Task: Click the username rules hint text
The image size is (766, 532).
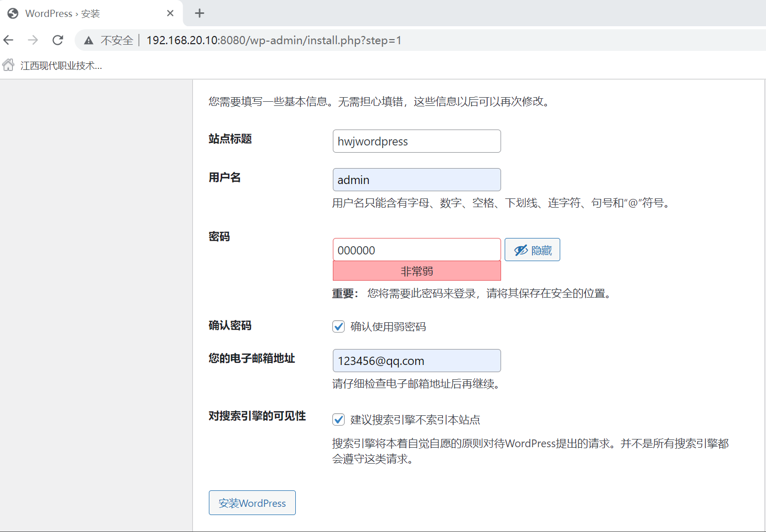Action: coord(502,203)
